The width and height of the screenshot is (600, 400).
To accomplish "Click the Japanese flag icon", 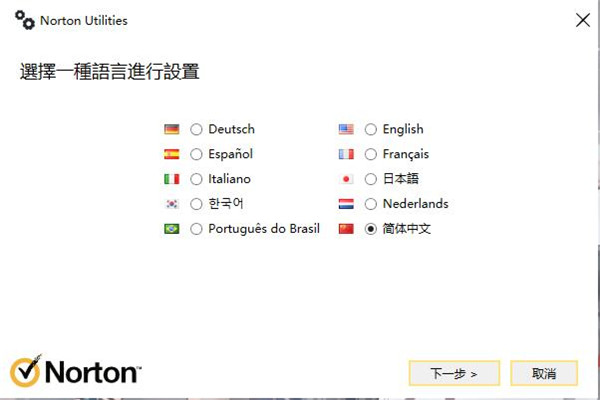I will (346, 179).
